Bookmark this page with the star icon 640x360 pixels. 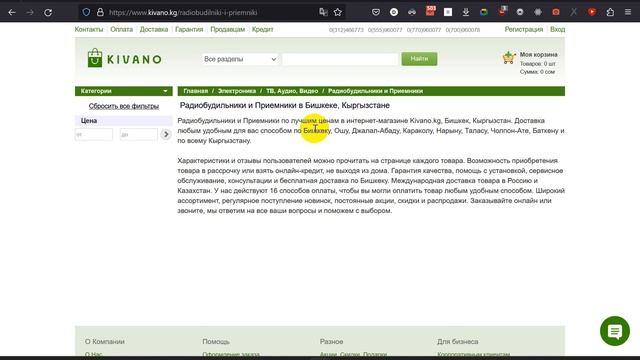click(x=338, y=12)
